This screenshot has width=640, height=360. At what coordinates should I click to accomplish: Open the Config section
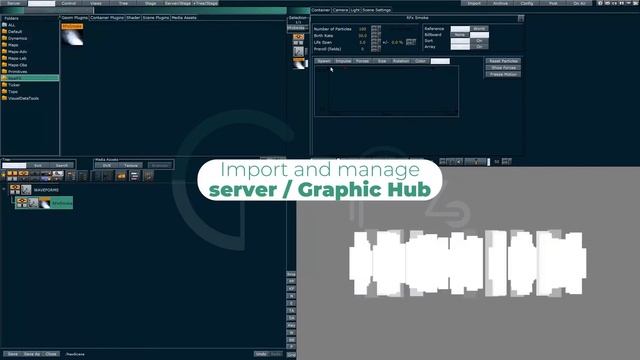pyautogui.click(x=527, y=3)
